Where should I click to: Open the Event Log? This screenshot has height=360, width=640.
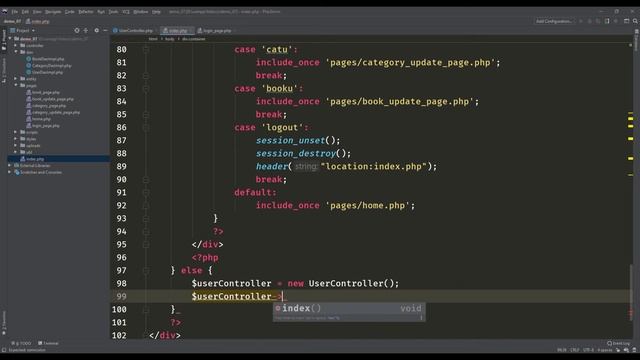(618, 343)
